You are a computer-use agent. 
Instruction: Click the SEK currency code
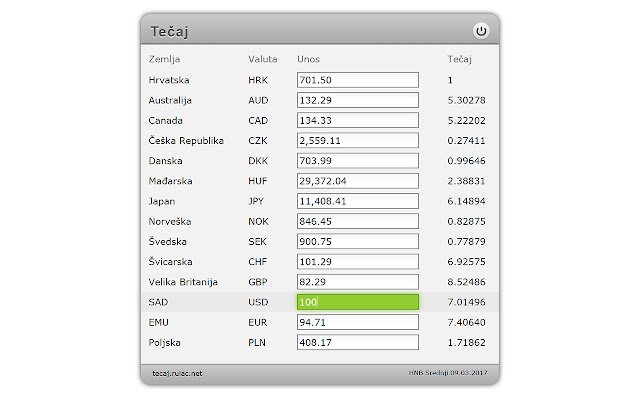click(x=257, y=242)
